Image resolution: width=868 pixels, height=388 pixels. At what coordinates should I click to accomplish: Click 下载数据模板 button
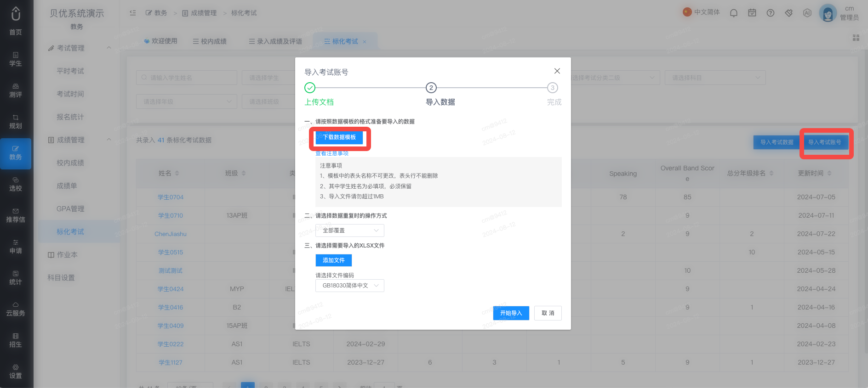pyautogui.click(x=339, y=137)
